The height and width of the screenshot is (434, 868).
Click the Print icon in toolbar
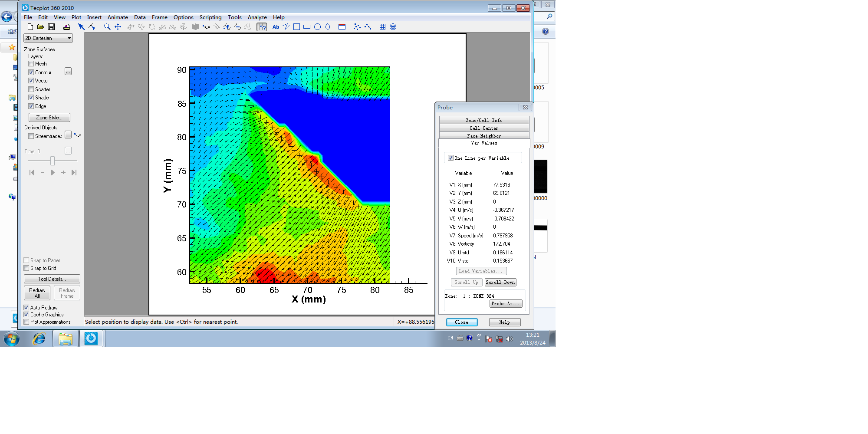point(66,27)
